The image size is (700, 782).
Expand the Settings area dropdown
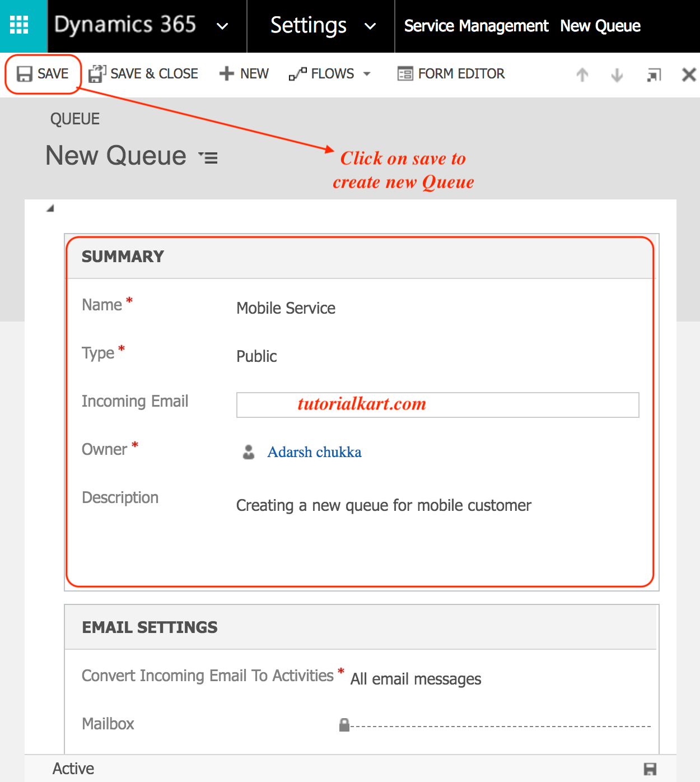point(370,26)
